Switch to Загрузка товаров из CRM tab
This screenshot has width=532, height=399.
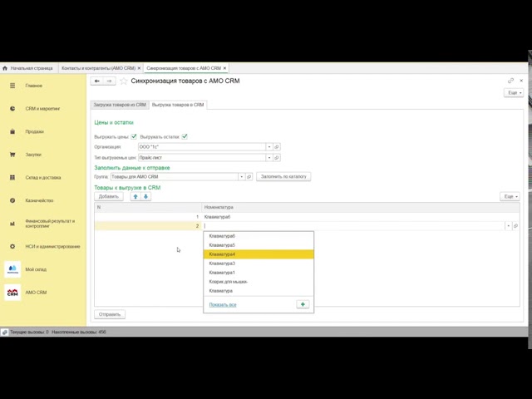121,105
